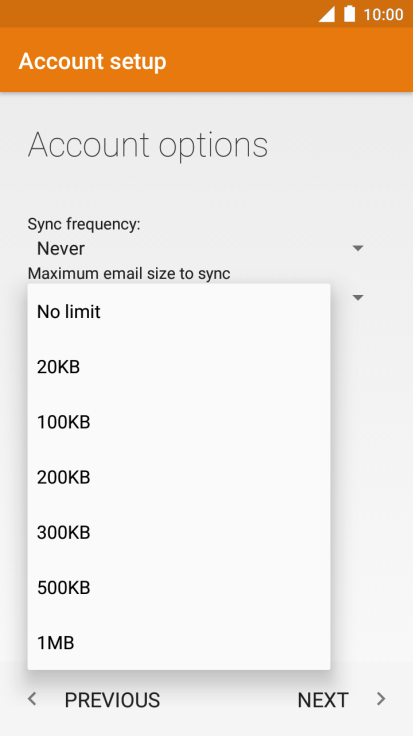Choose 20KB from the size list
The image size is (413, 736).
point(179,367)
